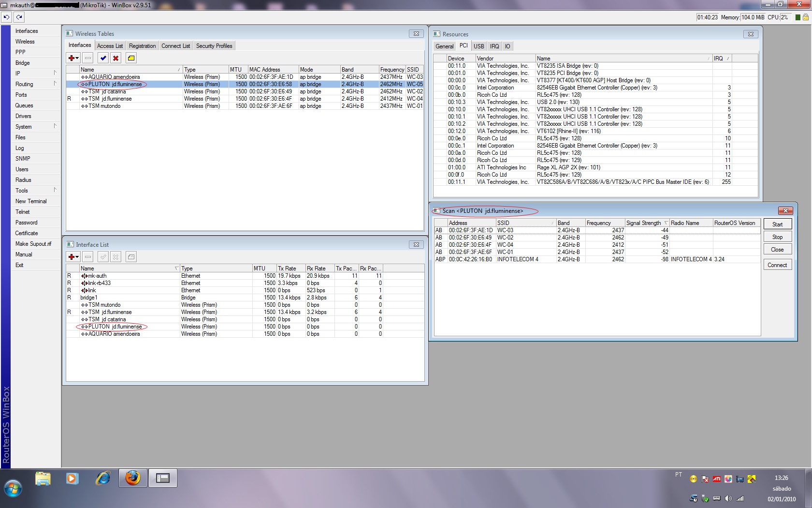Switch to Firefox on the taskbar
The height and width of the screenshot is (508, 812).
[x=133, y=478]
